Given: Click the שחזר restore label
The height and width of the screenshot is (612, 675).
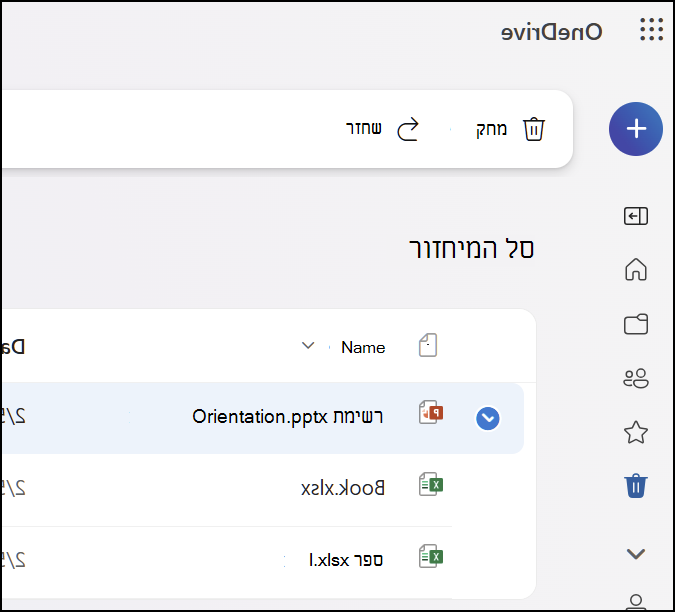Looking at the screenshot, I should point(364,128).
